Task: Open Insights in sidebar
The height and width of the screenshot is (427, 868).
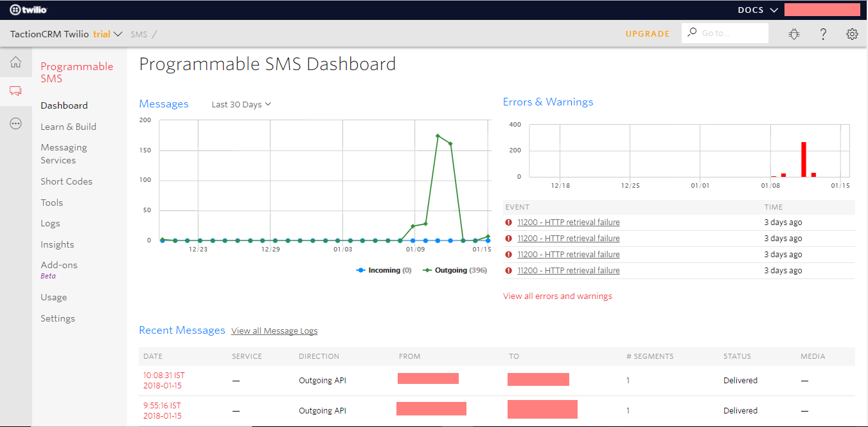Action: (x=57, y=244)
